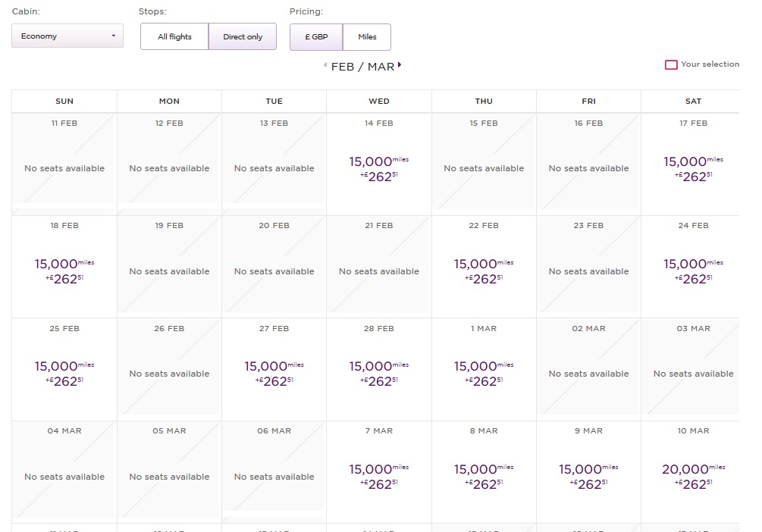This screenshot has height=532, width=762.
Task: Select the 20,000 miles fare on 10 Mar
Action: click(693, 476)
